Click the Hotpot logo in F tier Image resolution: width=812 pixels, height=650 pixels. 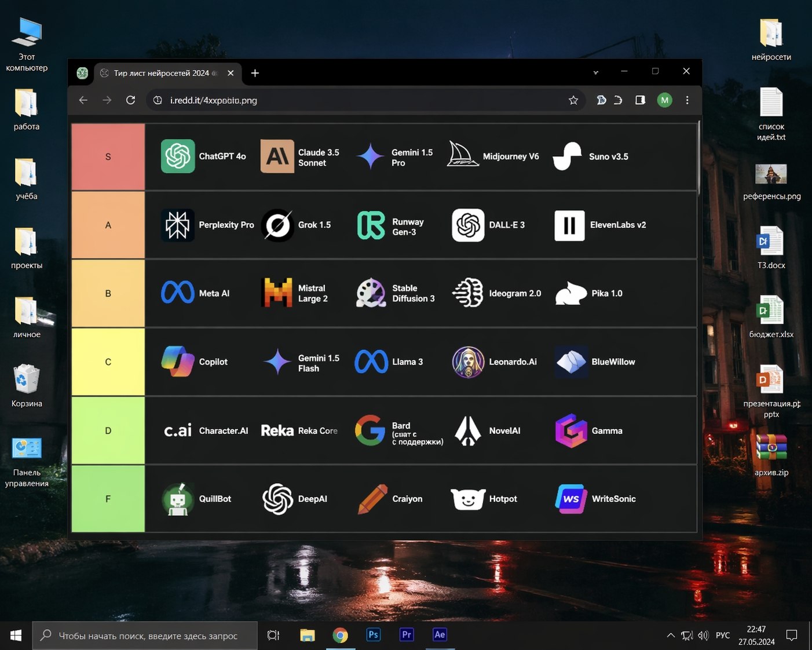tap(468, 499)
